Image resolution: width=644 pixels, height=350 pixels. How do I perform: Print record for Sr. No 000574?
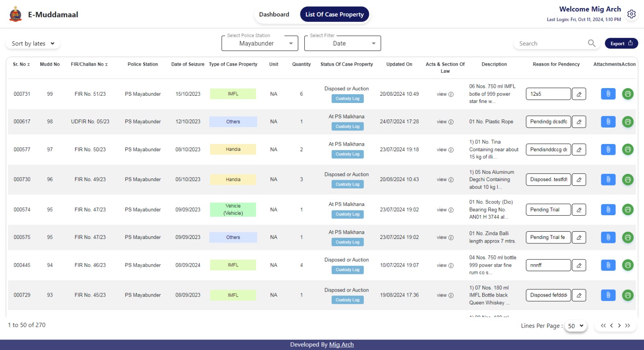point(627,210)
